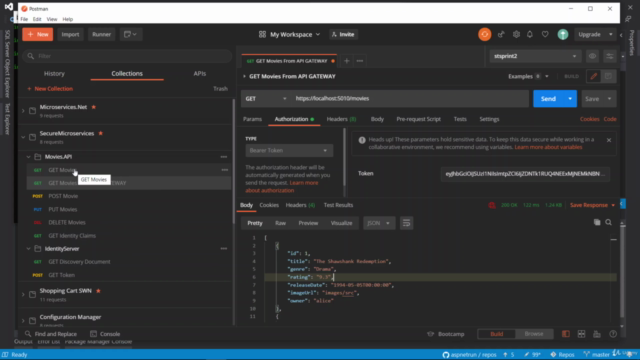Open the three-dots menu for GET Movies request
This screenshot has width=640, height=360.
click(224, 170)
